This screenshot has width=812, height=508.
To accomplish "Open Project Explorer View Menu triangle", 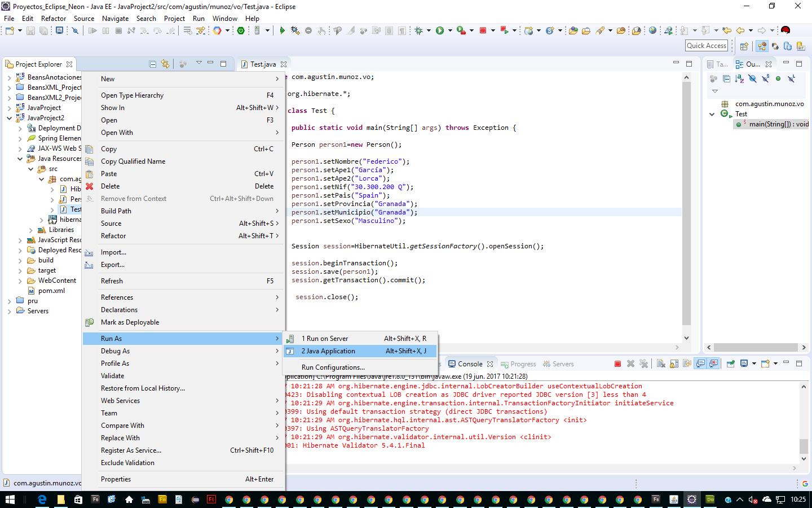I will click(x=199, y=63).
